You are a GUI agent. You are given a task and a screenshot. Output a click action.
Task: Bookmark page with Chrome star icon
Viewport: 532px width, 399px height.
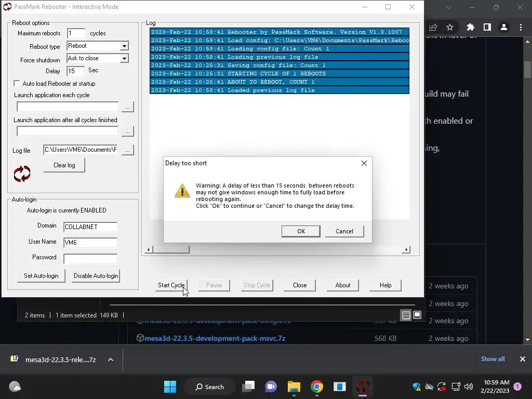450,27
